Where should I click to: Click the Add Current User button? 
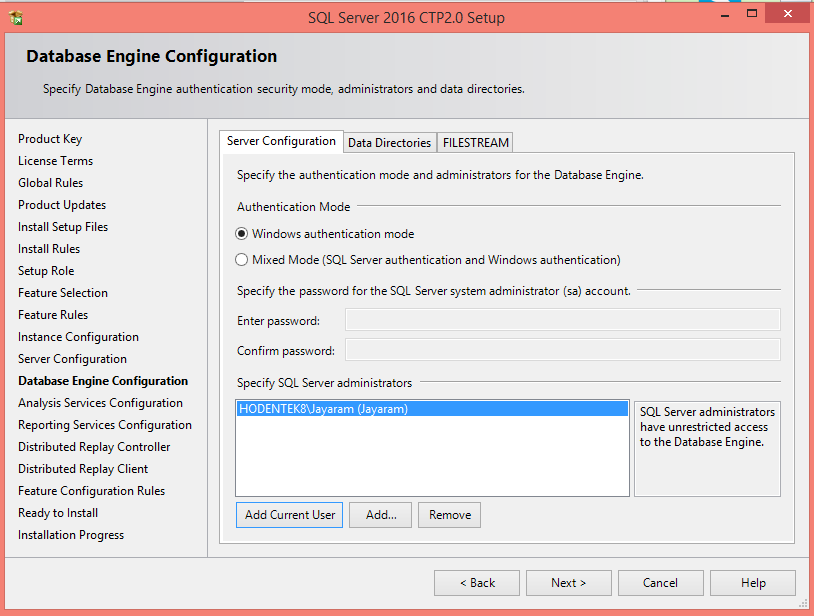point(289,515)
